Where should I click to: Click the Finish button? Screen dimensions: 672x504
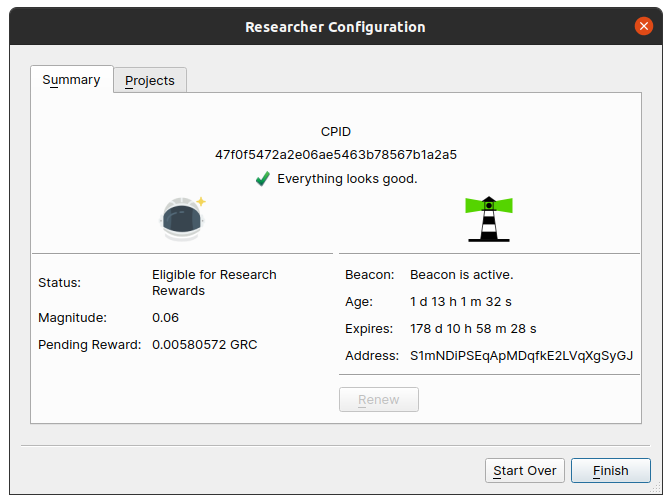pos(611,471)
